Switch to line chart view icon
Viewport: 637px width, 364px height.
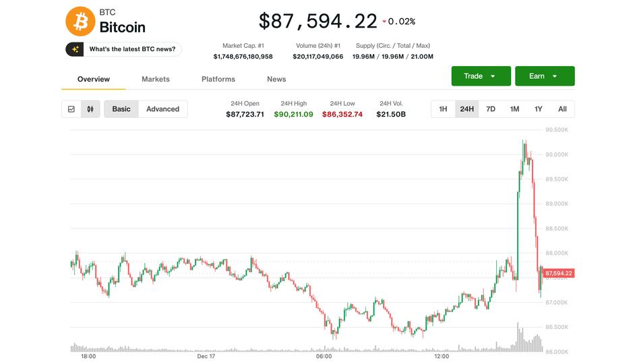click(x=71, y=109)
